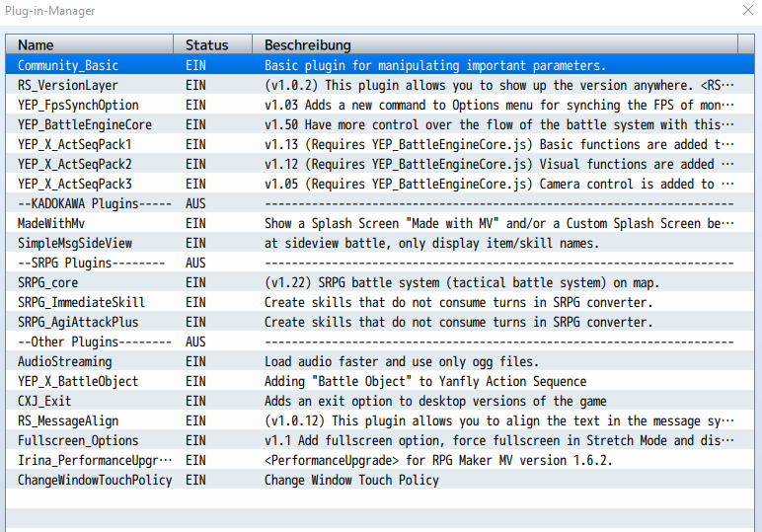The image size is (762, 532).
Task: Sort by the Name column header
Action: pos(90,44)
